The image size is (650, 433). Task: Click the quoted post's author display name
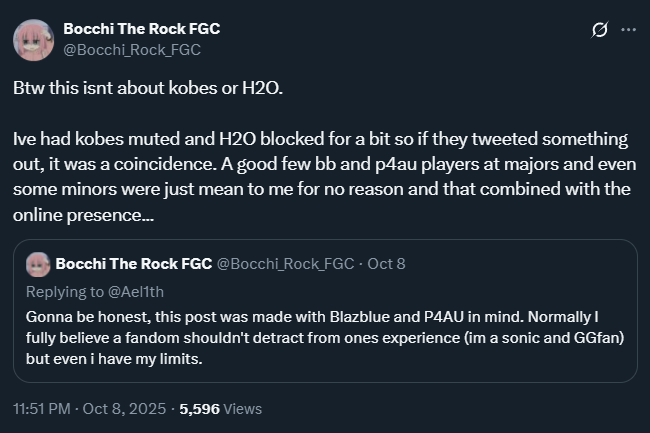134,264
